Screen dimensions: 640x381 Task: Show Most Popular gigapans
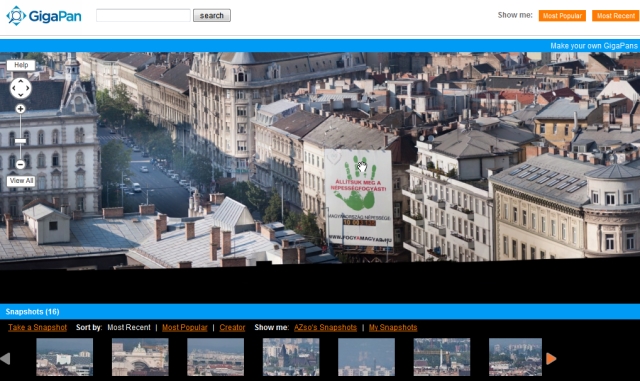(562, 16)
